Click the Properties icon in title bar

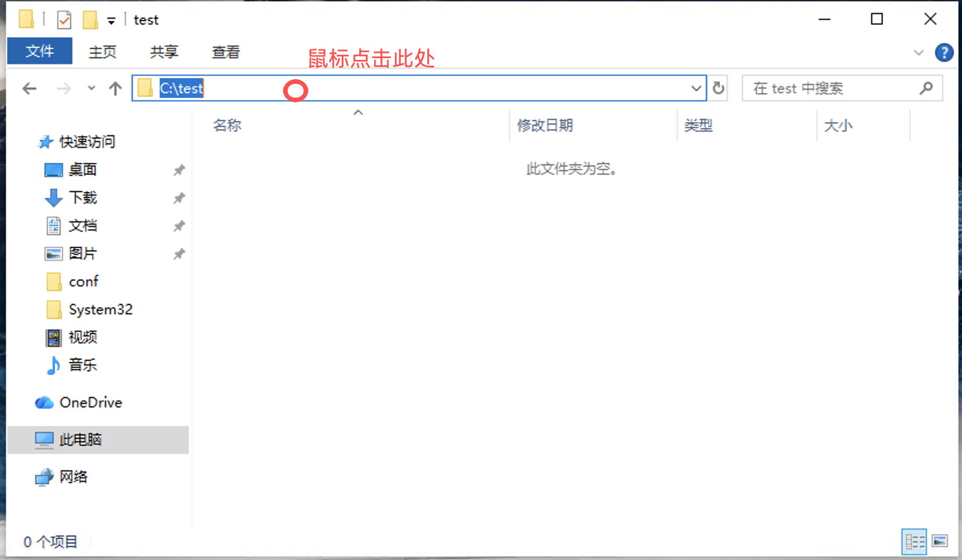pos(64,20)
